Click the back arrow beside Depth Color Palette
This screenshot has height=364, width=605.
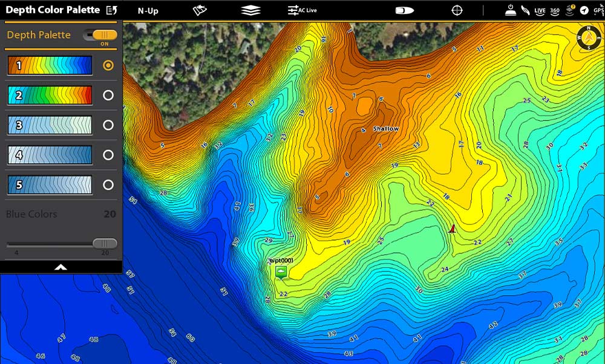111,10
